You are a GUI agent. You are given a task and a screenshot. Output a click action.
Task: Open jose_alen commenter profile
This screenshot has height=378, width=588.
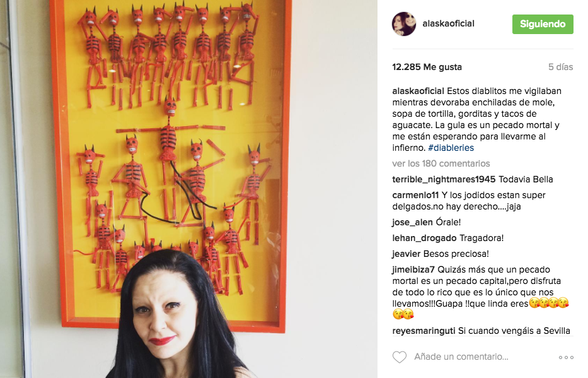point(413,222)
